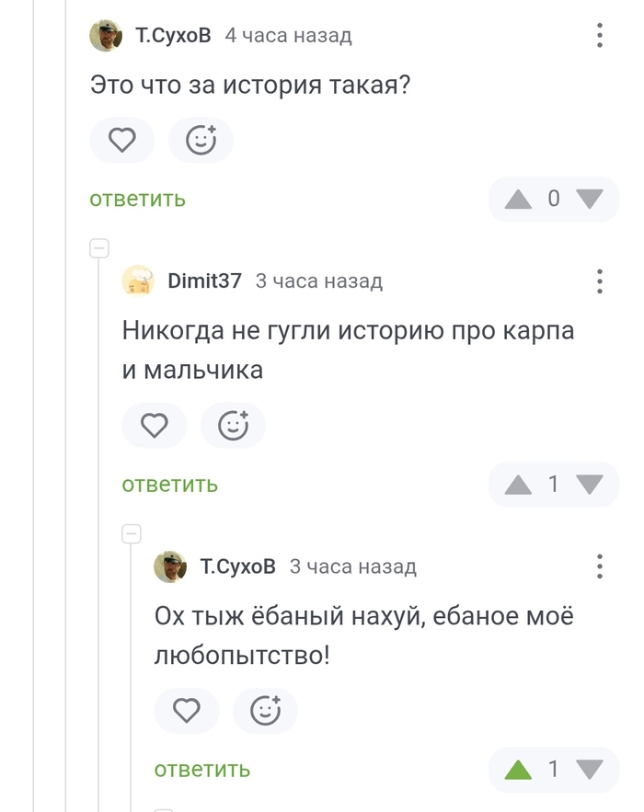This screenshot has width=644, height=812.
Task: Add emoji reaction to the "любопытство!" comment
Action: click(265, 711)
